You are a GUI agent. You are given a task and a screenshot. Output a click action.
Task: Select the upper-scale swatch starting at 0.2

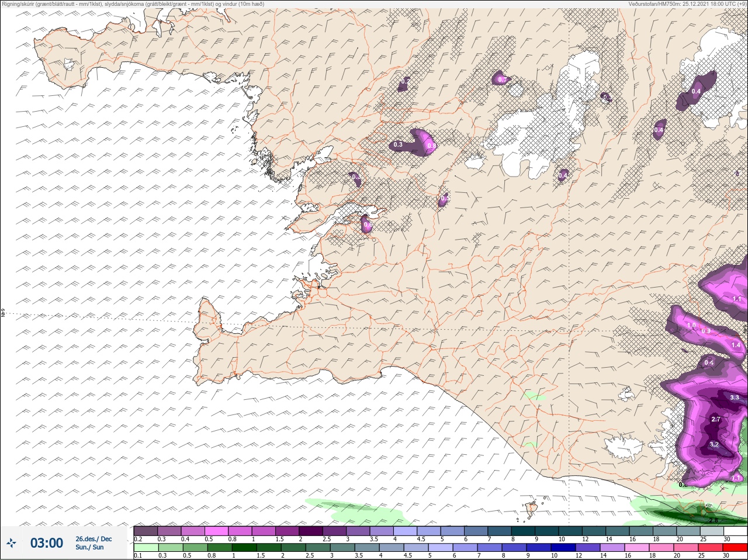pyautogui.click(x=146, y=531)
